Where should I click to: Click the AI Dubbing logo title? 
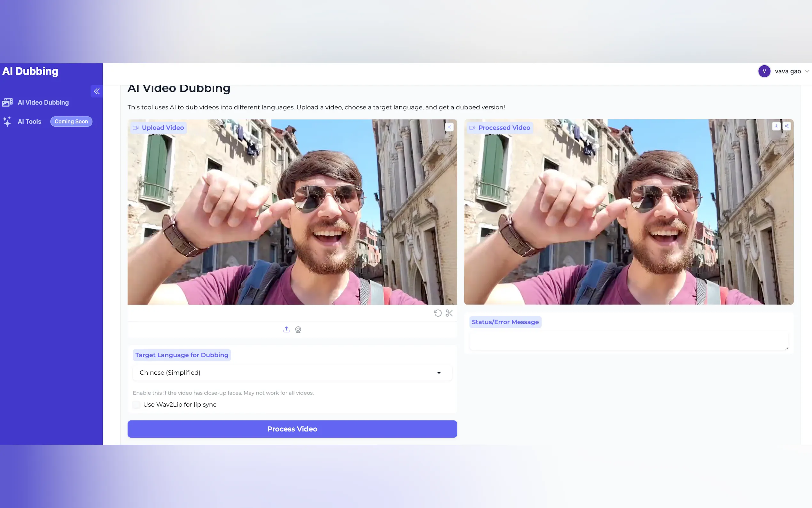(30, 71)
